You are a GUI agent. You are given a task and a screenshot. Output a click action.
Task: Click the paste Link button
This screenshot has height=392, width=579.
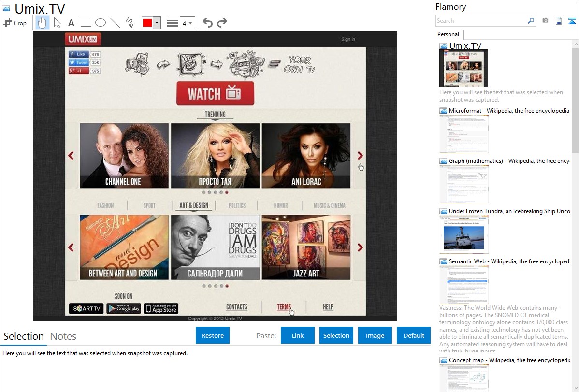tap(298, 335)
